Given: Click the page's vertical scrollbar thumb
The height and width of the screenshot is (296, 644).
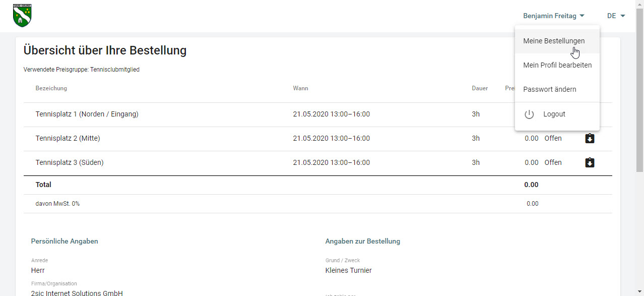Looking at the screenshot, I should point(639,91).
